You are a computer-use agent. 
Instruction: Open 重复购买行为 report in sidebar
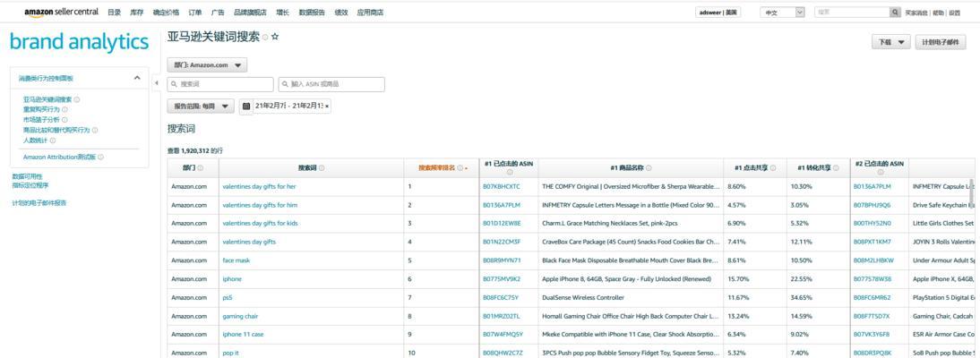point(41,109)
